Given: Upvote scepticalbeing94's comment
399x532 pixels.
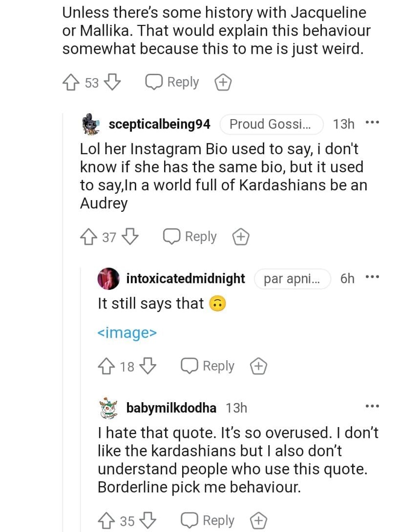Looking at the screenshot, I should tap(88, 237).
